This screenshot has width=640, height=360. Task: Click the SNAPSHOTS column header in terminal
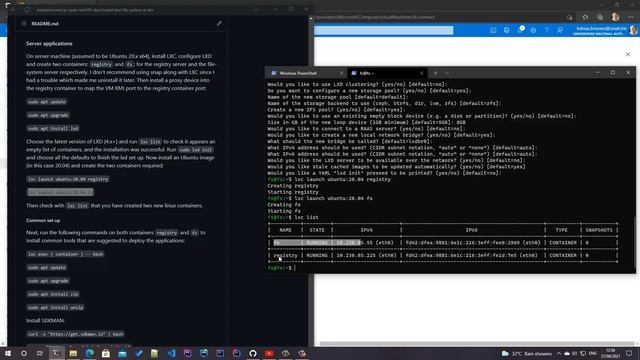(x=599, y=230)
